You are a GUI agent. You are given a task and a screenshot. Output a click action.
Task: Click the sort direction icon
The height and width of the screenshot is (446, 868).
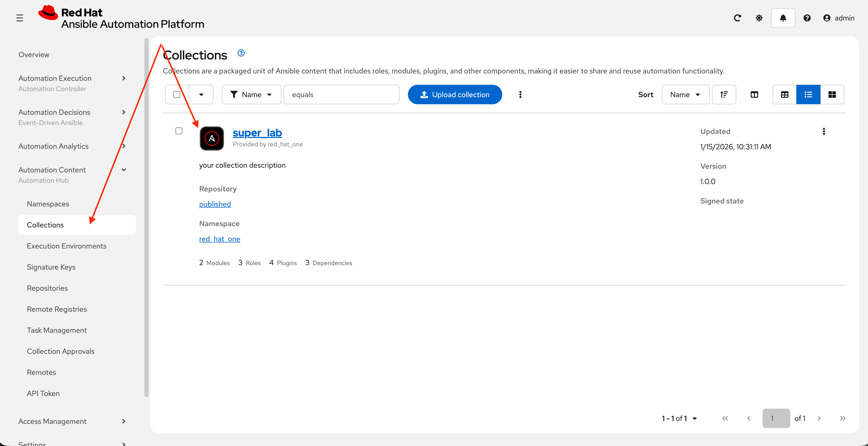point(724,95)
